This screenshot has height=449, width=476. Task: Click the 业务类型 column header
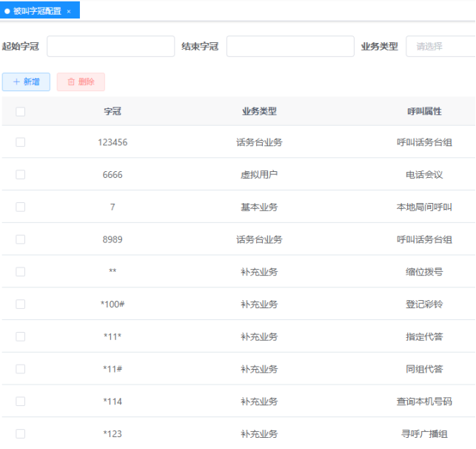[x=259, y=111]
